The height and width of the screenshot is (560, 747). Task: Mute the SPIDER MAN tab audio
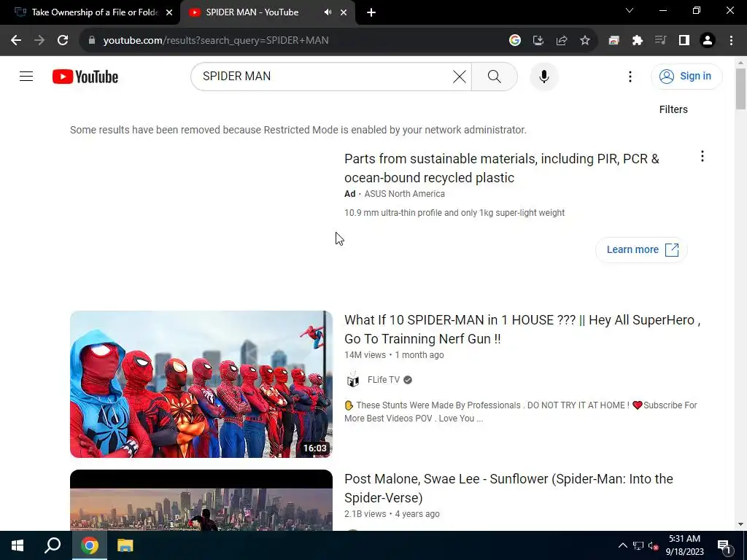[x=328, y=12]
